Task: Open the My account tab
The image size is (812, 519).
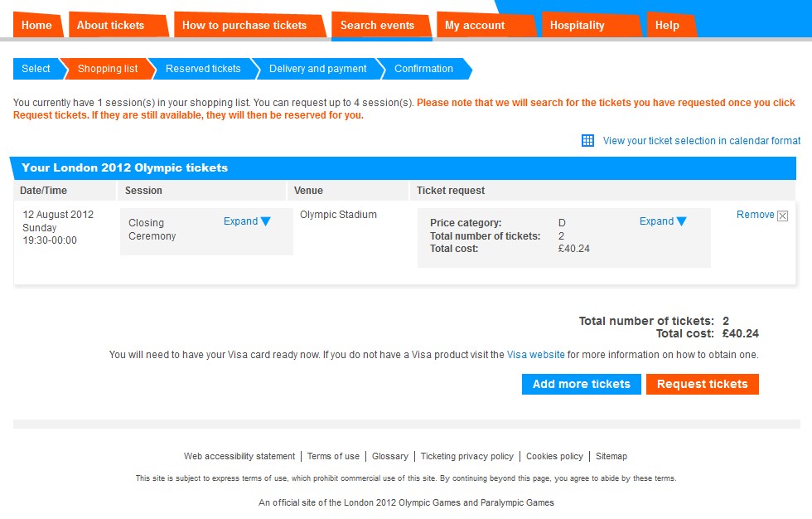Action: pyautogui.click(x=475, y=25)
